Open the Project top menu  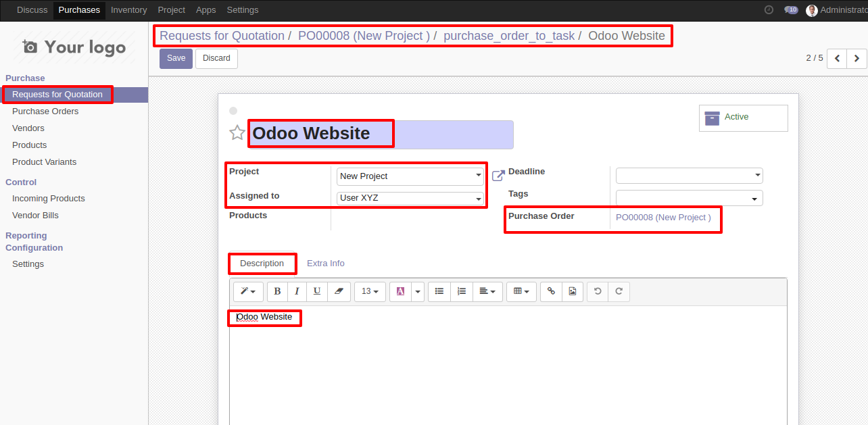(x=171, y=10)
